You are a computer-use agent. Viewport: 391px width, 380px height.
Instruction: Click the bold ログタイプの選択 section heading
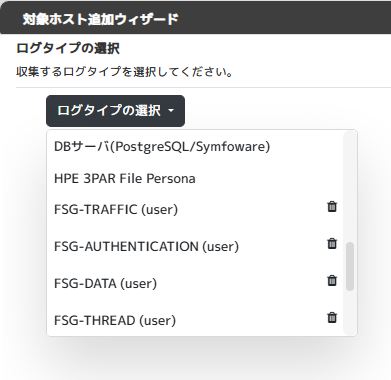tap(68, 48)
